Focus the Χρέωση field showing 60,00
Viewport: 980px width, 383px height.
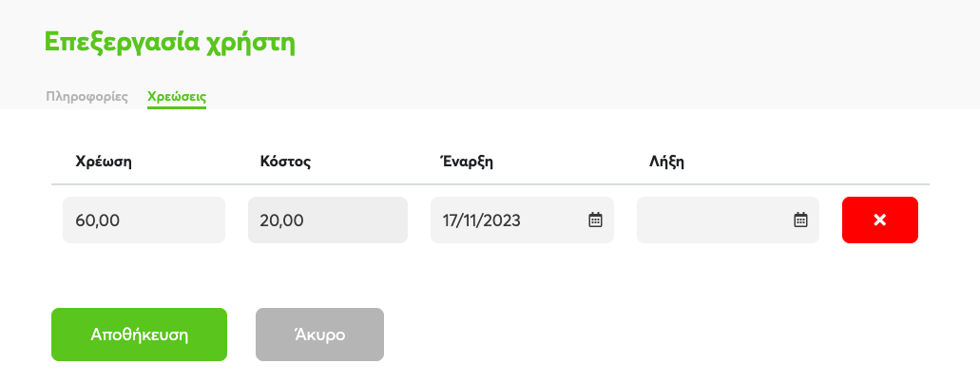pyautogui.click(x=144, y=220)
